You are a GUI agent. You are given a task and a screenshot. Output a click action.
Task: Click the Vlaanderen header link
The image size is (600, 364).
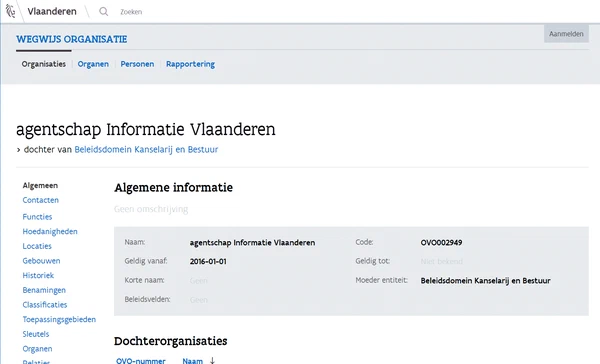pos(52,11)
